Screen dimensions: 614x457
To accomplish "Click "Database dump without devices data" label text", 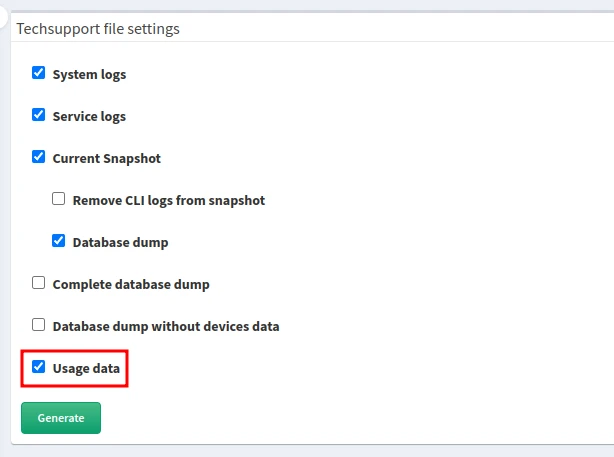I will click(x=165, y=326).
